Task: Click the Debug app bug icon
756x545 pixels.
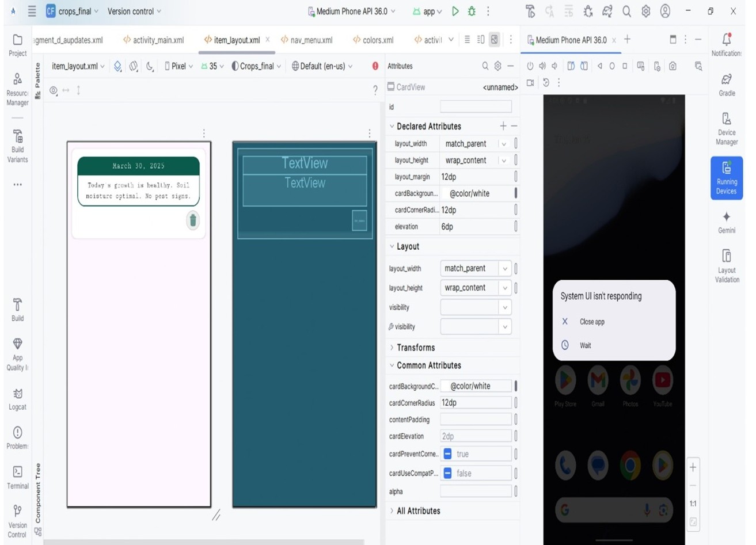Action: pos(472,11)
